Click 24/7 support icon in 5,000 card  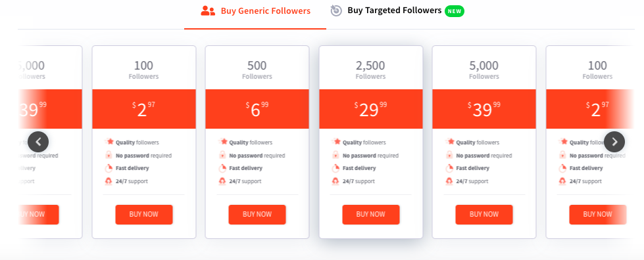point(449,181)
